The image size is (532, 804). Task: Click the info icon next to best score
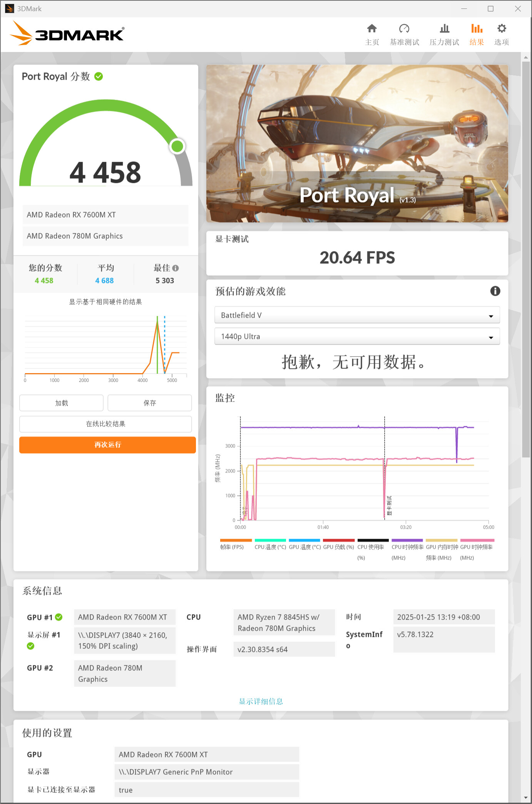click(x=176, y=268)
